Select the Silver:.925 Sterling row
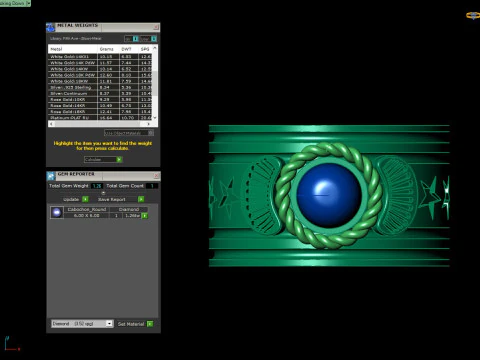 100,87
